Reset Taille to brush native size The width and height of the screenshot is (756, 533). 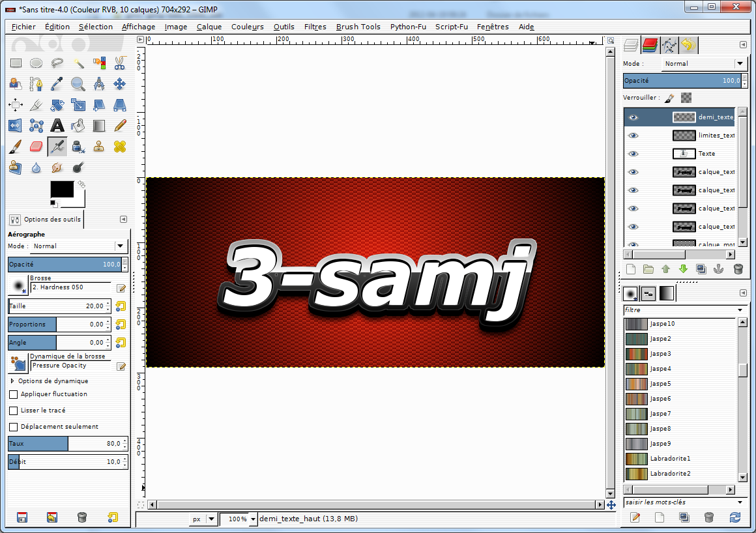(x=121, y=306)
